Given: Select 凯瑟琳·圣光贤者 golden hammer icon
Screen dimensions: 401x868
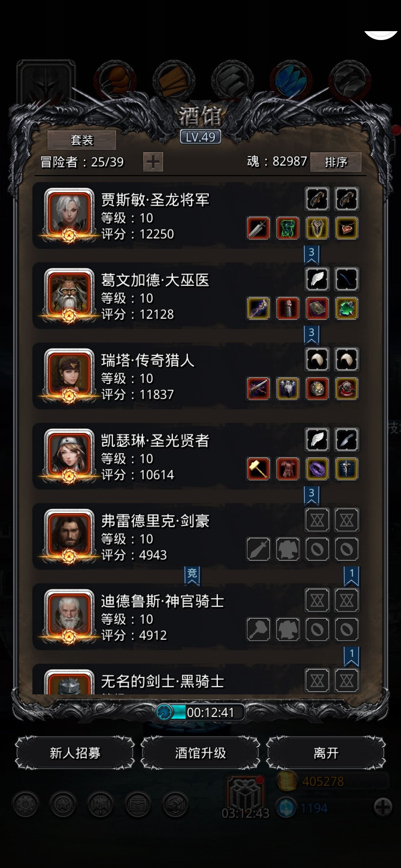Looking at the screenshot, I should pos(258,468).
